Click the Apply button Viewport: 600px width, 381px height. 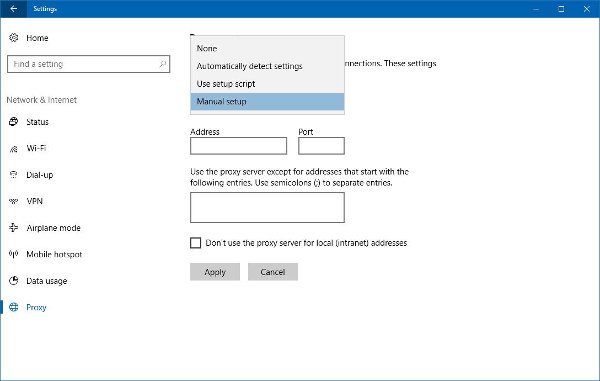pyautogui.click(x=215, y=272)
